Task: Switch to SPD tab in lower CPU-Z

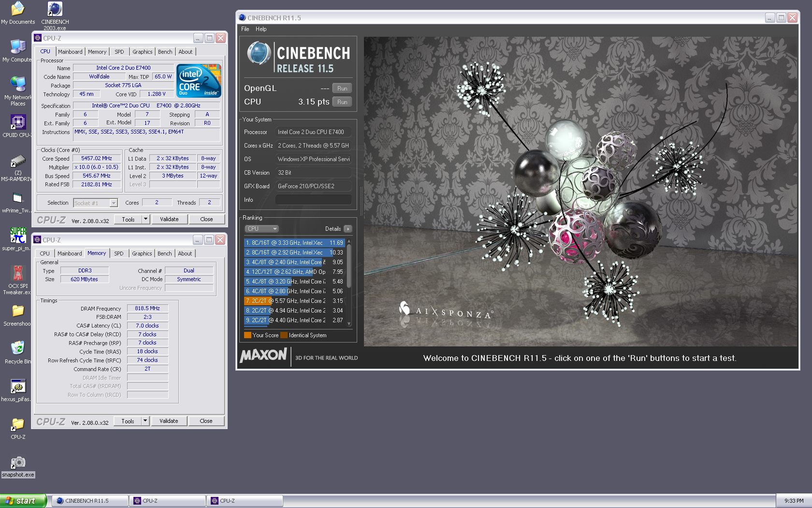Action: tap(119, 254)
